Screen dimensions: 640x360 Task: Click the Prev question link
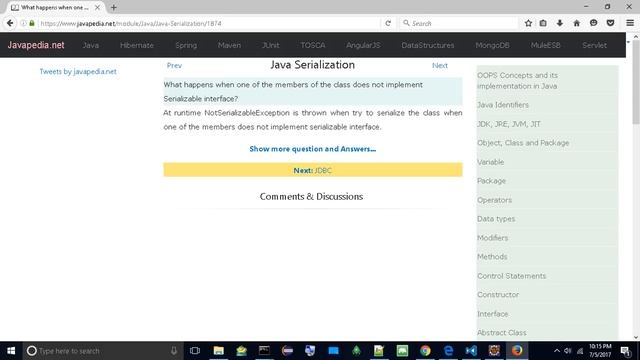[174, 65]
